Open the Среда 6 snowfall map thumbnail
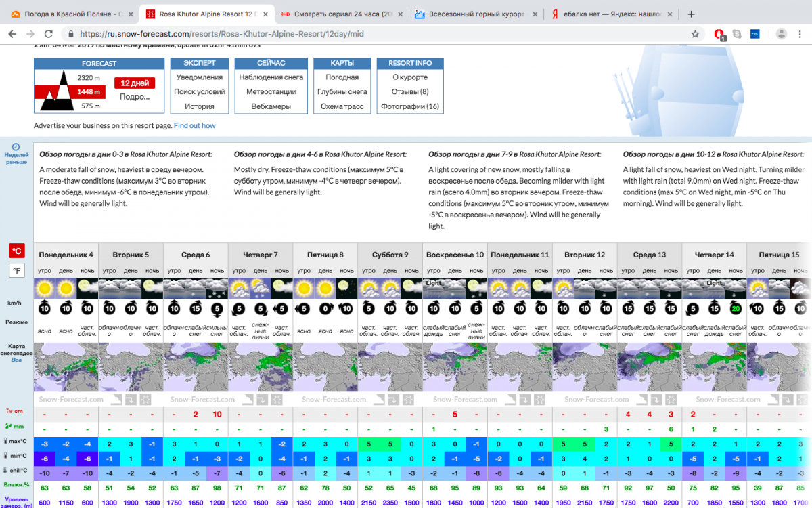Screen dimensions: 812x508 pyautogui.click(x=196, y=367)
